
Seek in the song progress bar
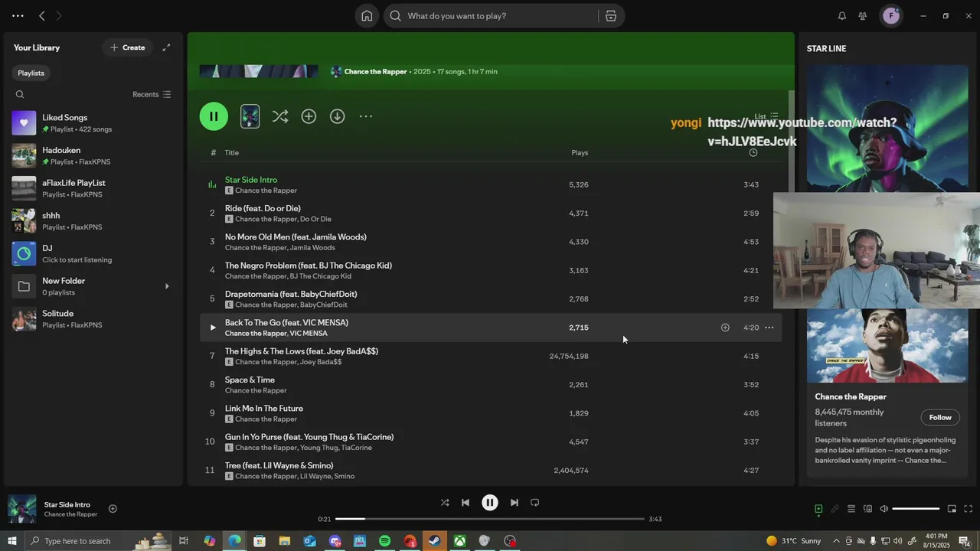pos(490,519)
